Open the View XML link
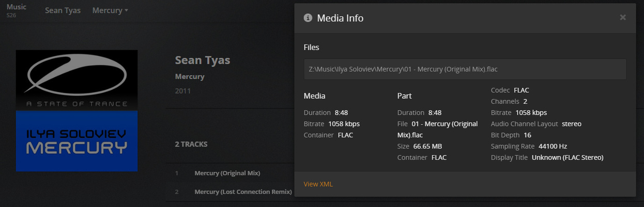The height and width of the screenshot is (207, 644). coord(318,184)
